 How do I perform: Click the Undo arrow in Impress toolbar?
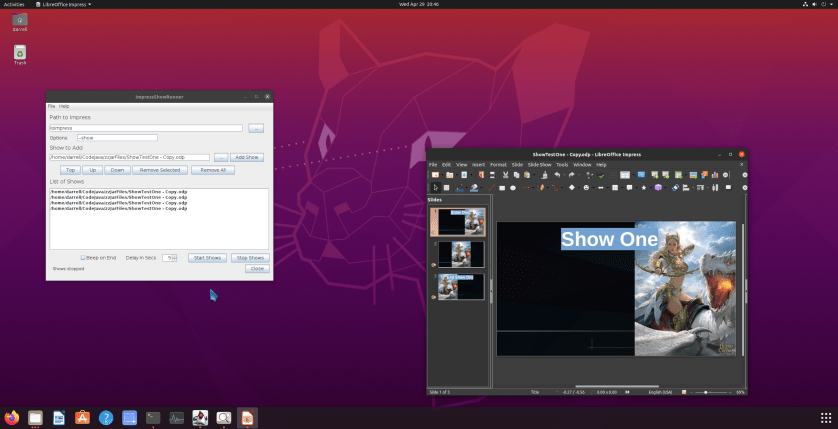coord(557,175)
